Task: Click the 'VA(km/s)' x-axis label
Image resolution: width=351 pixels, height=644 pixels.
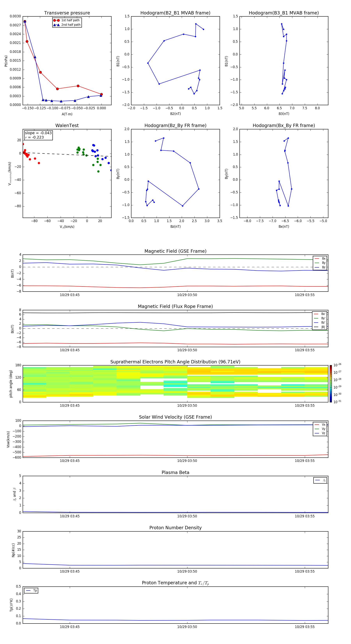Action: (x=67, y=227)
